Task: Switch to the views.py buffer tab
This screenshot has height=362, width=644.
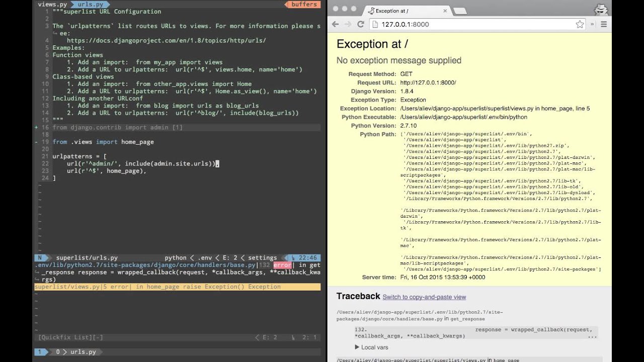Action: click(52, 4)
